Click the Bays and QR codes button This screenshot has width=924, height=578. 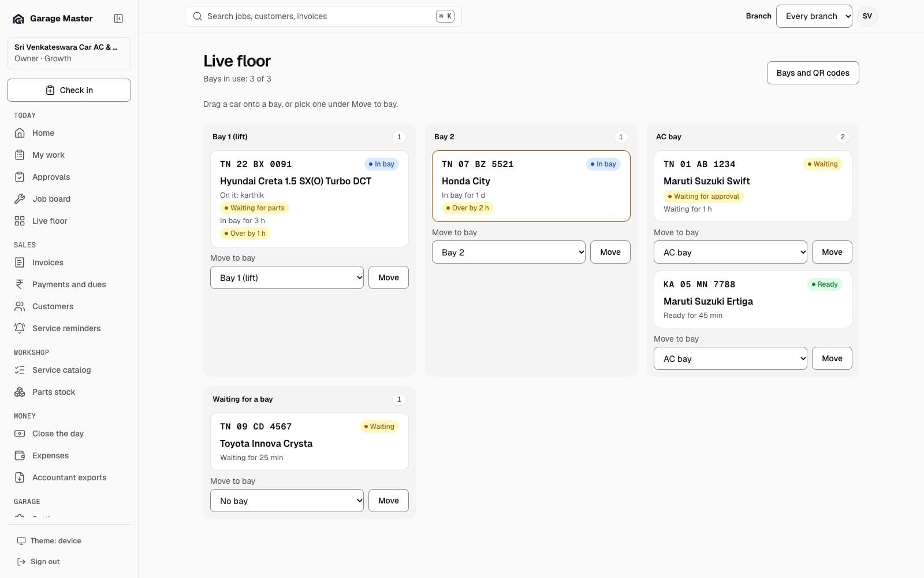(x=813, y=73)
